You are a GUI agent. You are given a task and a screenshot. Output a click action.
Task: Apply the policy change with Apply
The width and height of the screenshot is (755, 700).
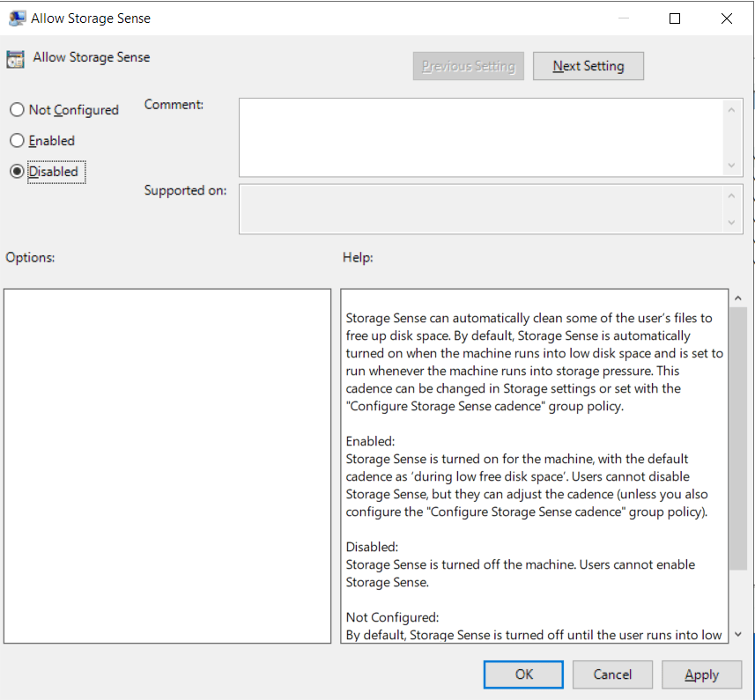[701, 674]
